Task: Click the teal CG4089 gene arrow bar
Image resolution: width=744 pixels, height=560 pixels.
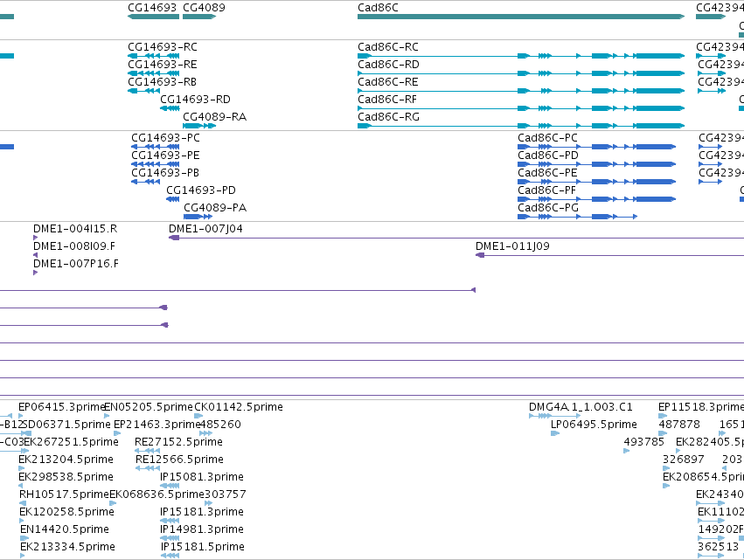Action: point(199,17)
